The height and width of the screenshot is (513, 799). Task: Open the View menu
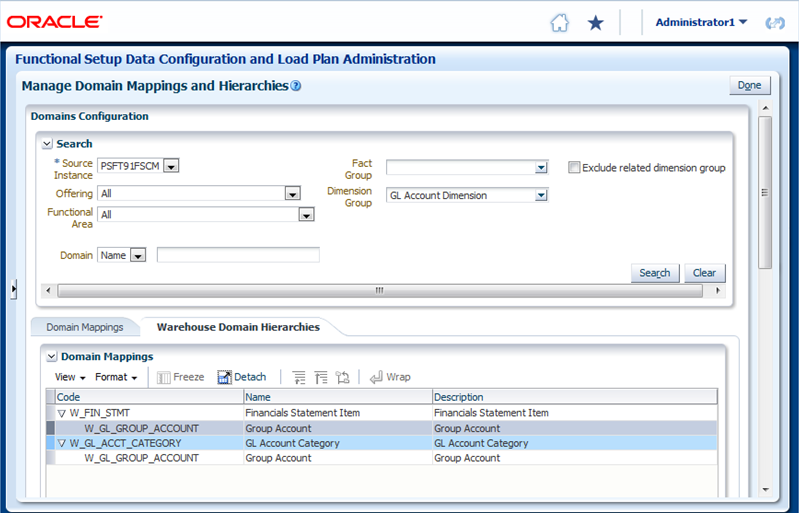point(70,377)
